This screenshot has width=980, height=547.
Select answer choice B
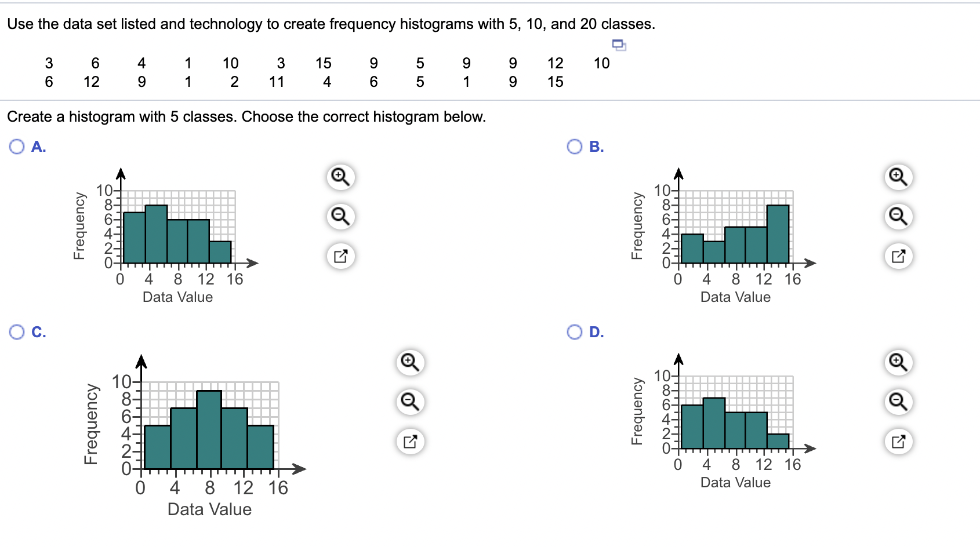pos(574,146)
